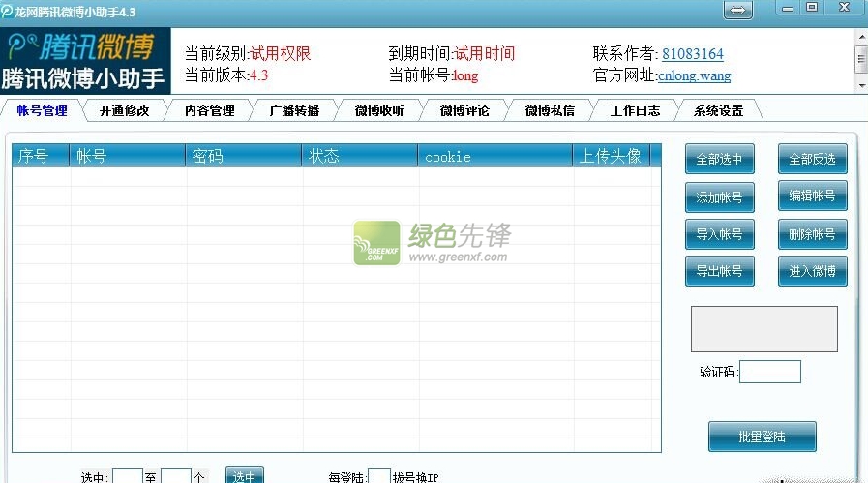Image resolution: width=868 pixels, height=483 pixels.
Task: Click the captcha image box above 验证码
Action: point(763,329)
